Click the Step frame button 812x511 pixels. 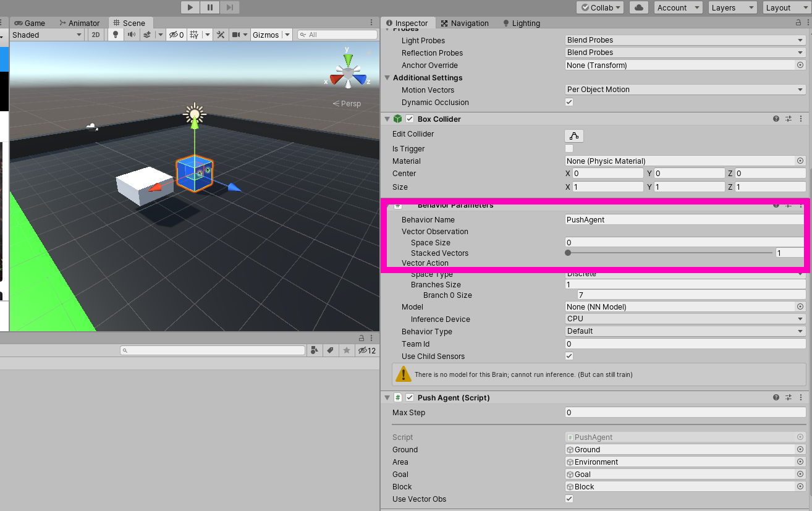pyautogui.click(x=230, y=7)
